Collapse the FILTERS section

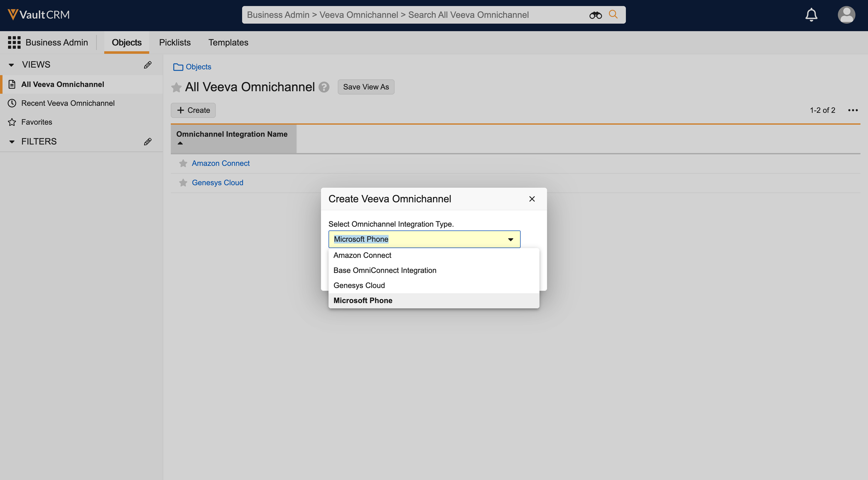point(11,141)
